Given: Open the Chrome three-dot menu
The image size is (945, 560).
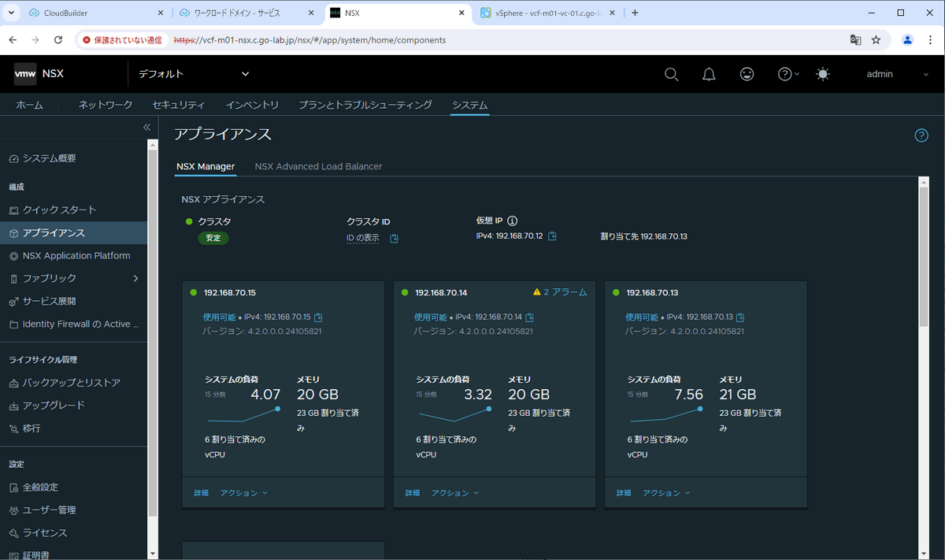Looking at the screenshot, I should 930,39.
